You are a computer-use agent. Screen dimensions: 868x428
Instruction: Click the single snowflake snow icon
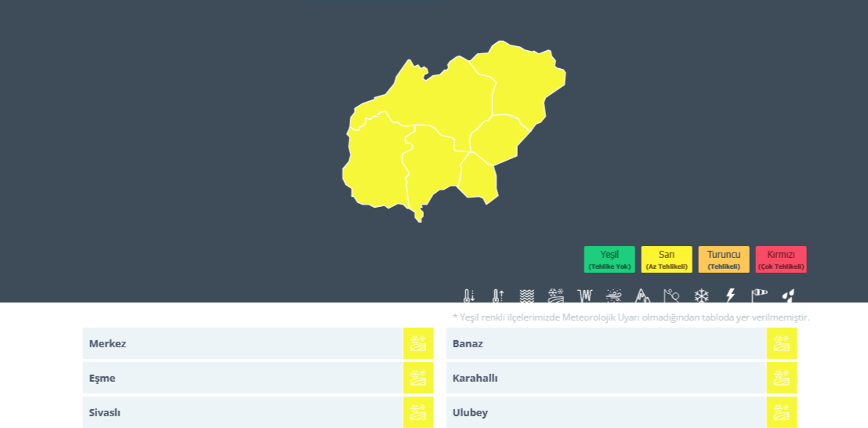coord(701,296)
